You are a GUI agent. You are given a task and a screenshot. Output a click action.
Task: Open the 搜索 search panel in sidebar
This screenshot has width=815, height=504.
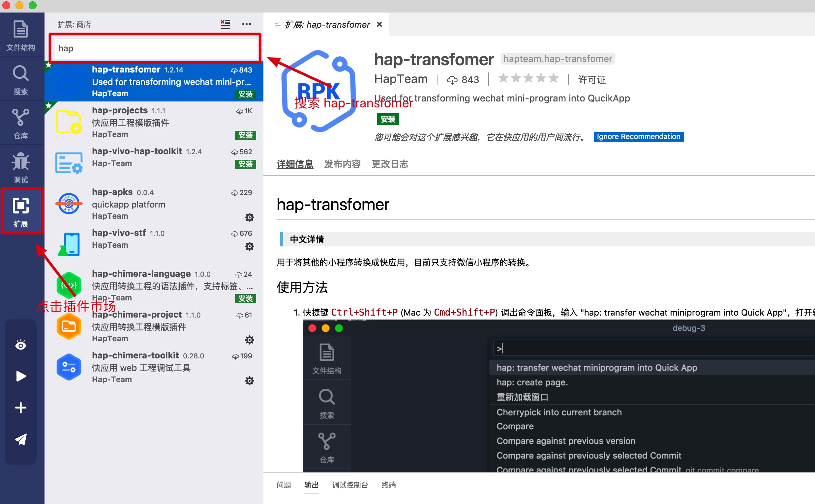tap(21, 80)
